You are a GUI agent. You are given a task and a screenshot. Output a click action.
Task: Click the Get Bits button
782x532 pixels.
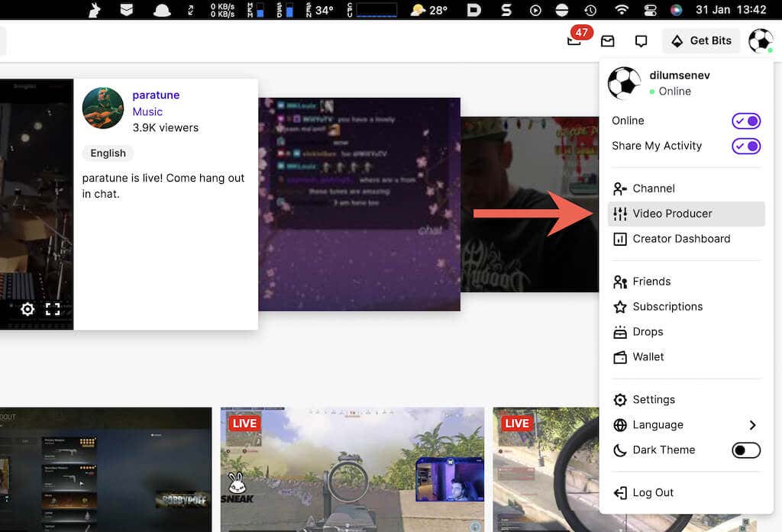click(700, 40)
